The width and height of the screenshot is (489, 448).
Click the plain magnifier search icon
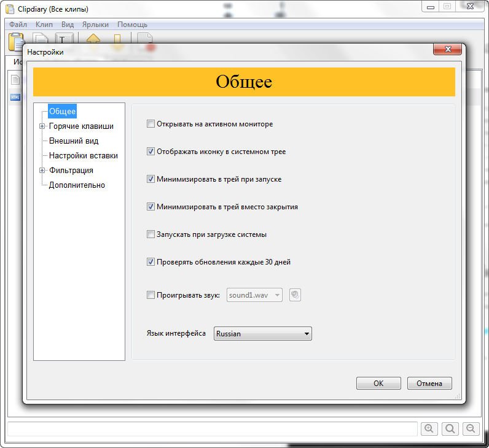point(450,429)
